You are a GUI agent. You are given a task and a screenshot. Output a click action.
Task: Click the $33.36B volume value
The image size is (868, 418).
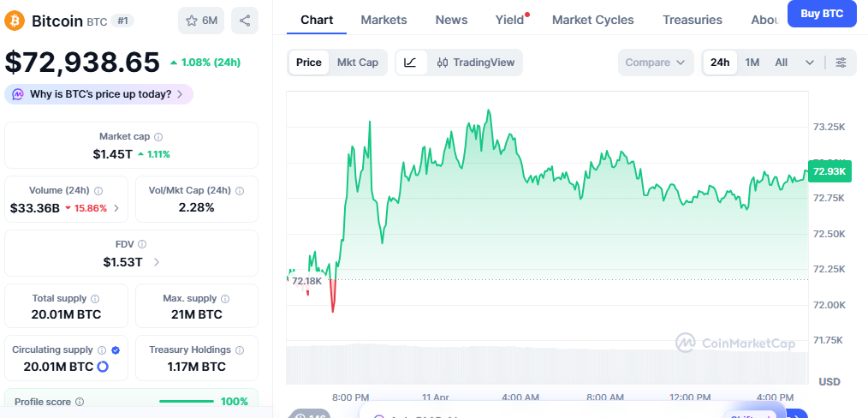pyautogui.click(x=35, y=208)
